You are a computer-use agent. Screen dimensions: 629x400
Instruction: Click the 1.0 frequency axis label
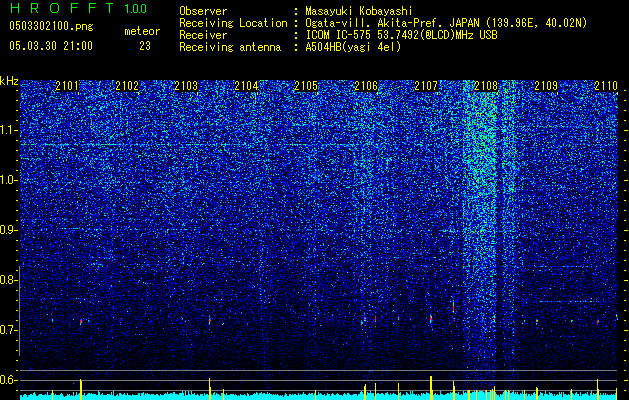9,180
